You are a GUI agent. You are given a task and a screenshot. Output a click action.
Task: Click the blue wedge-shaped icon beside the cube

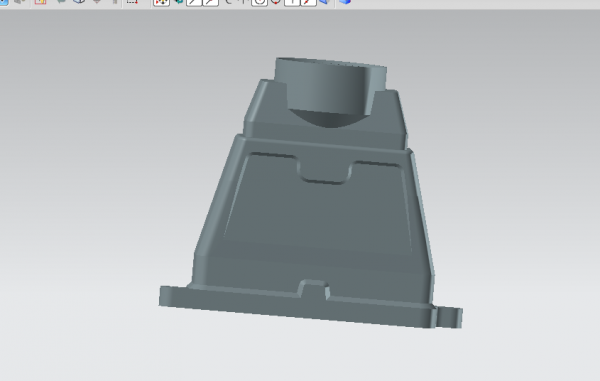tap(324, 2)
